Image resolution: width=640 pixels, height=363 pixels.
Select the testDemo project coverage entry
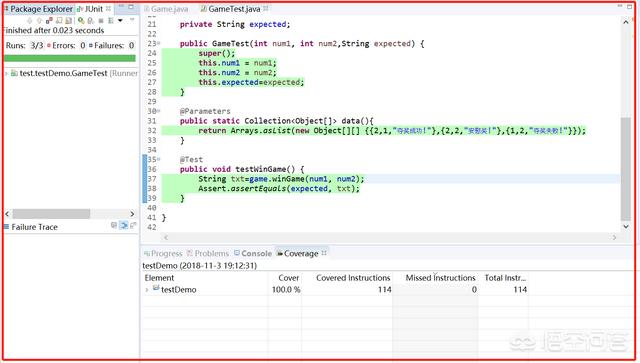click(178, 290)
